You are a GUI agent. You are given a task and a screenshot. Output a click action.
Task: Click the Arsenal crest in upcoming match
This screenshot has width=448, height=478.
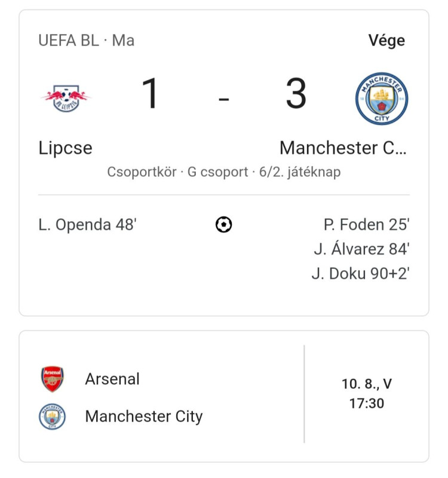pyautogui.click(x=53, y=379)
